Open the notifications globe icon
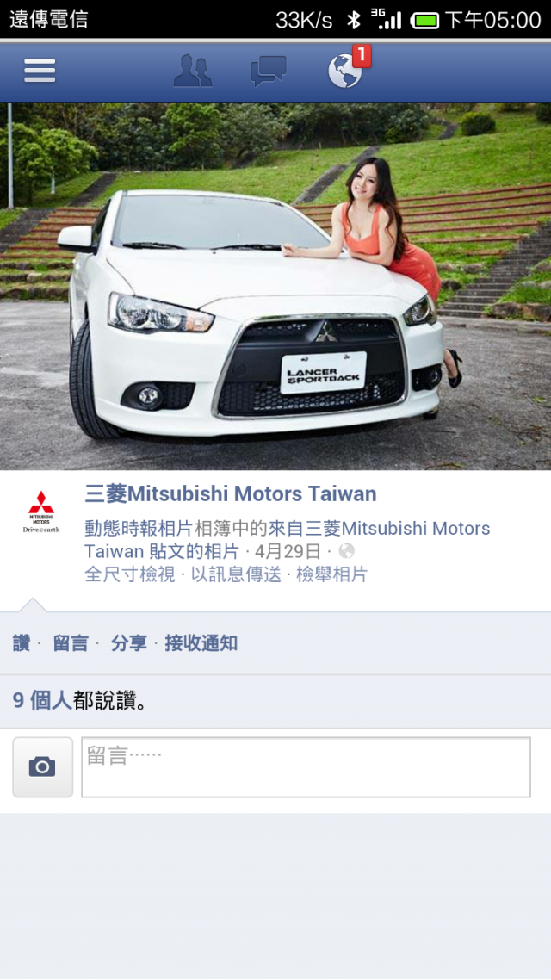 345,71
